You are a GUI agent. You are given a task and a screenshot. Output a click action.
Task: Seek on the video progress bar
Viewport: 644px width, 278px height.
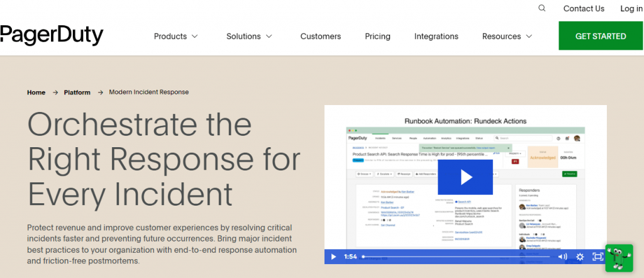[x=456, y=257]
